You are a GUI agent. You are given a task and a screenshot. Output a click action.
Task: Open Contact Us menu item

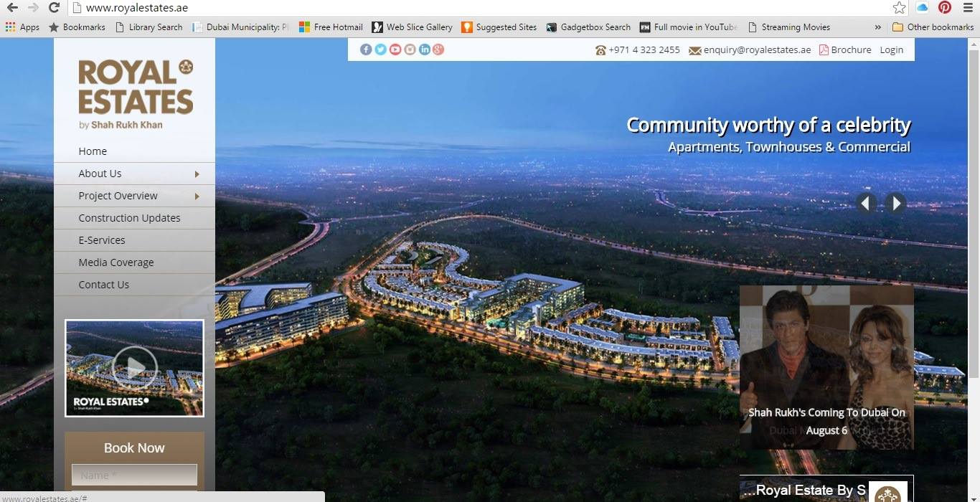click(104, 285)
